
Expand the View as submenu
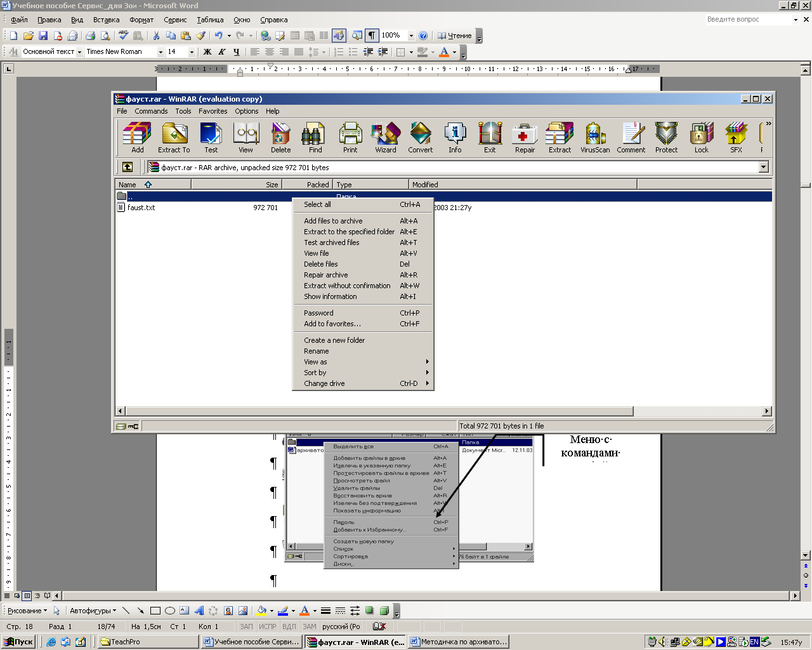[x=363, y=362]
